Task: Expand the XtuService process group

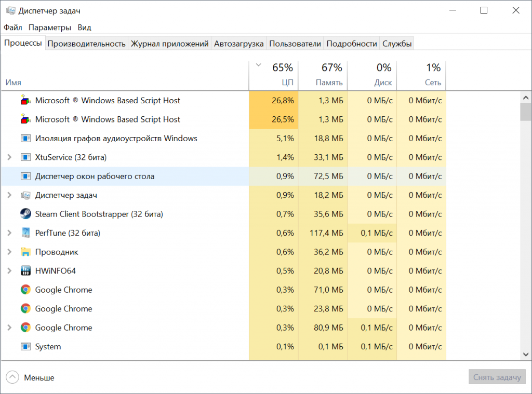Action: [9, 157]
